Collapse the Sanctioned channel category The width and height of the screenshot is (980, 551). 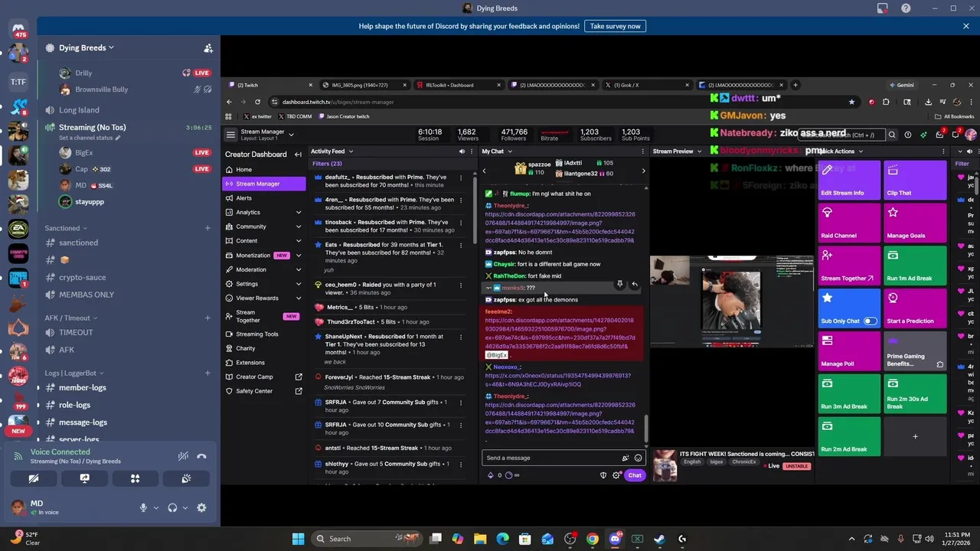[x=66, y=228]
